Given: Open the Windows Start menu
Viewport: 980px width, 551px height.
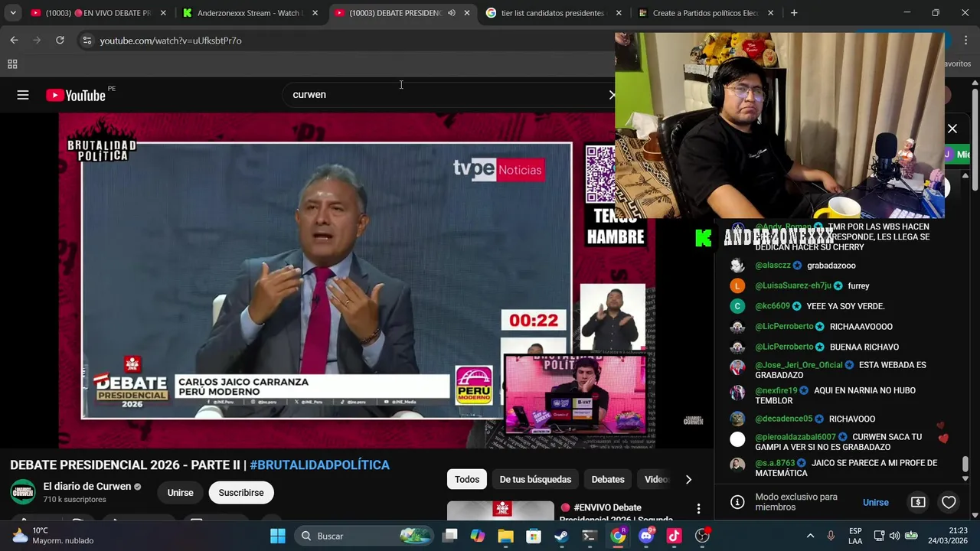Looking at the screenshot, I should (277, 536).
